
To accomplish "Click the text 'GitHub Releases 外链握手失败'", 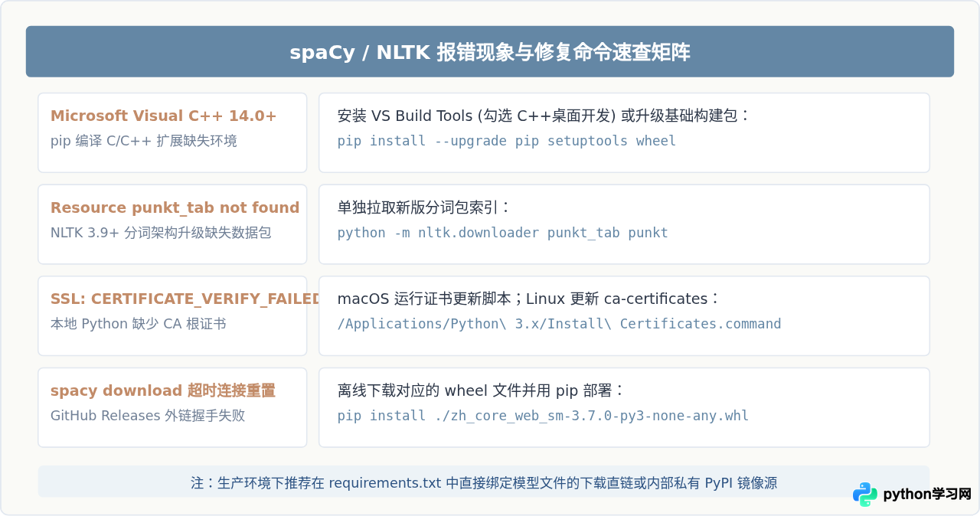I will tap(148, 416).
